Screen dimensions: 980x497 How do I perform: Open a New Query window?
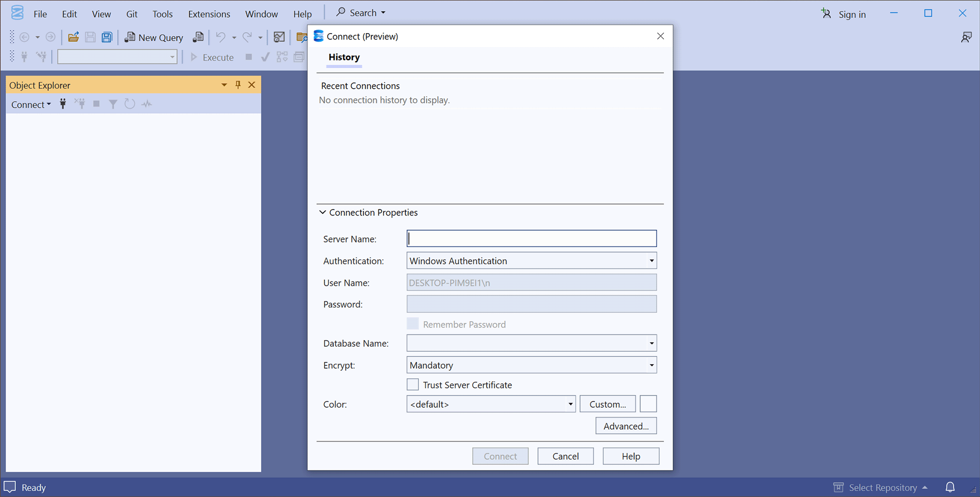[x=154, y=37]
